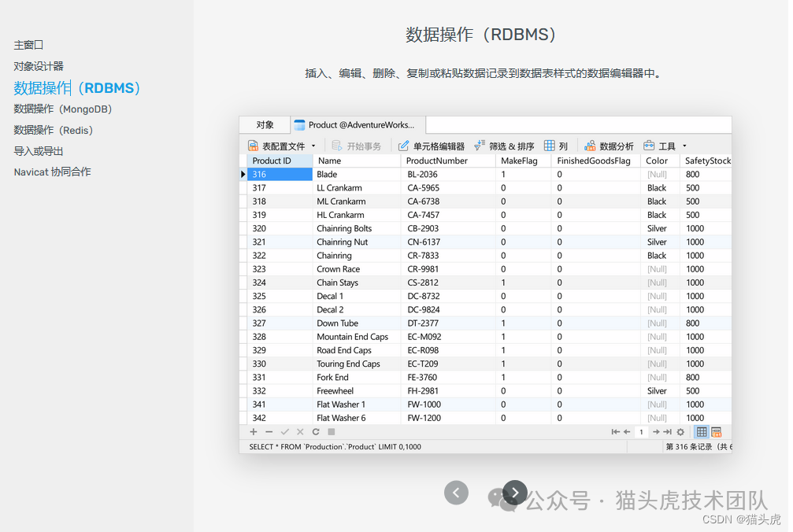Select the Crown Race cell
This screenshot has width=793, height=532.
[357, 269]
